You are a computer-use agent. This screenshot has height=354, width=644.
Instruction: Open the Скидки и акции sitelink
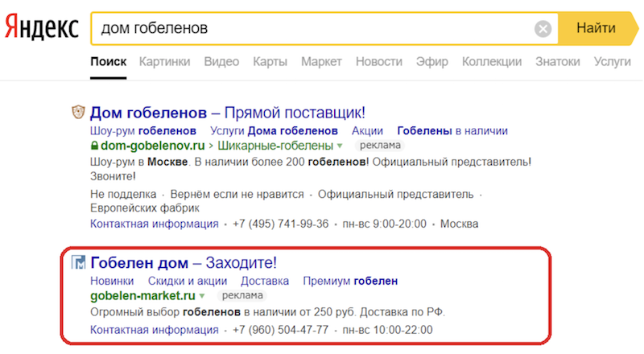point(188,281)
